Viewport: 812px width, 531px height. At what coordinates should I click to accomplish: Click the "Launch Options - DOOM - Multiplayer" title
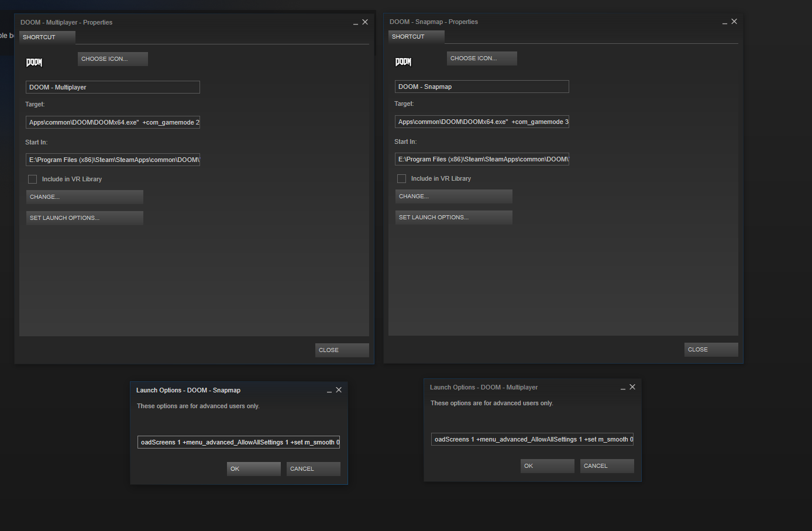(x=484, y=388)
